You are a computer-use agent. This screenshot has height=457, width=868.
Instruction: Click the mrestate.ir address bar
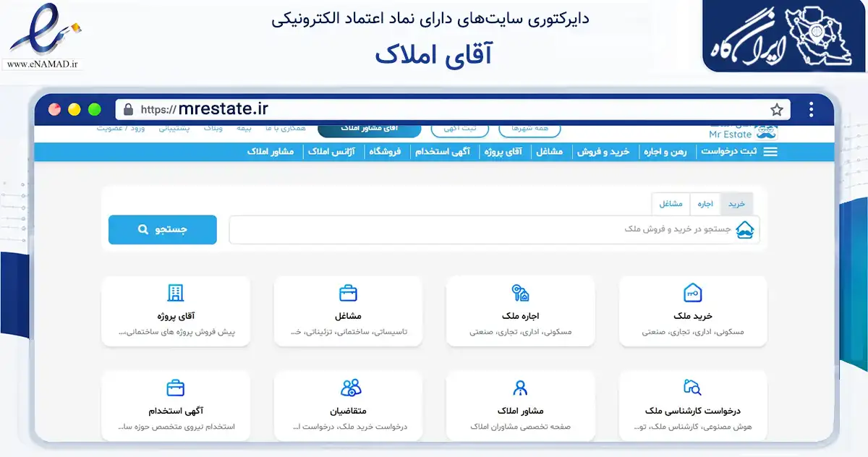[x=453, y=110]
